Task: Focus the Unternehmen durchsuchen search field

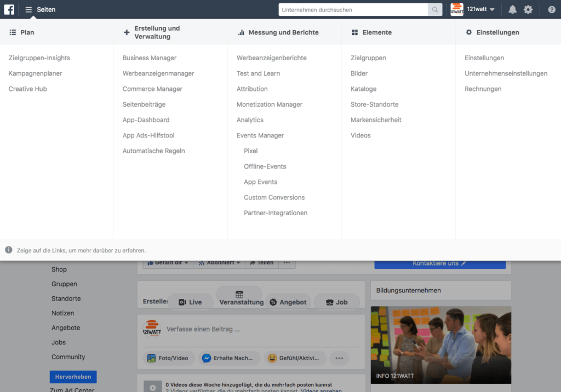Action: (x=353, y=9)
